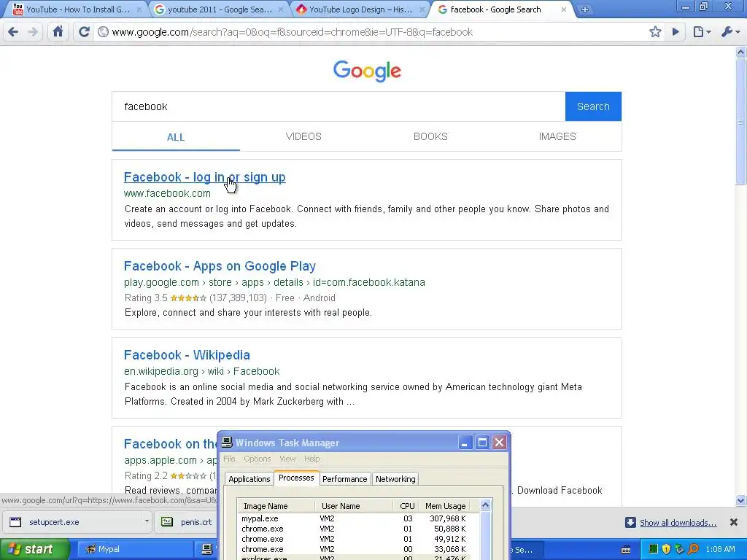Close the downloads bar with the X
The width and height of the screenshot is (747, 560).
click(734, 522)
